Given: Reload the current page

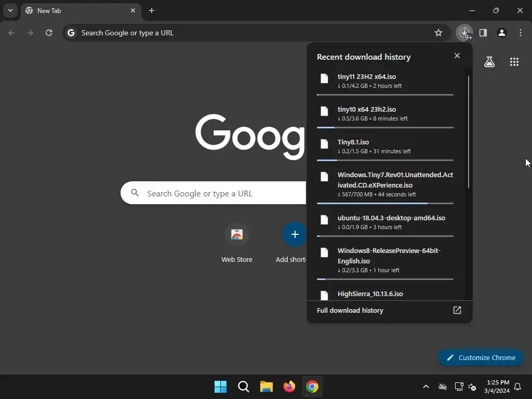Looking at the screenshot, I should coord(49,33).
